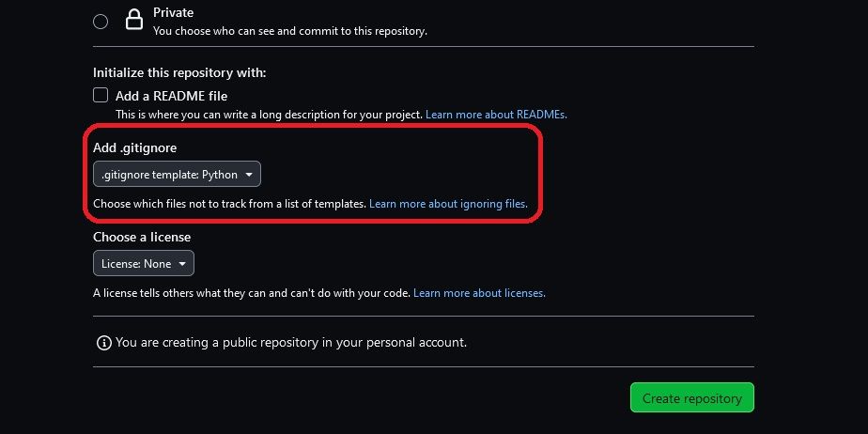Click the "Add a README file" label
This screenshot has height=434, width=868.
click(171, 96)
